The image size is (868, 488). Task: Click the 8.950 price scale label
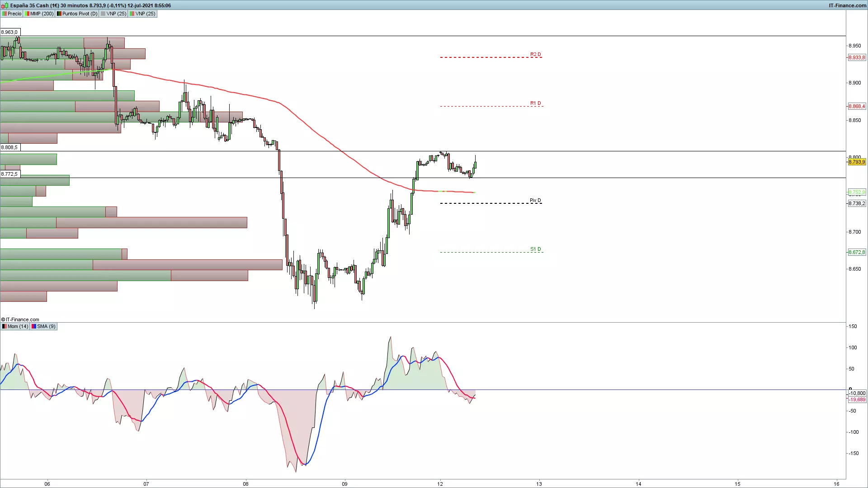[855, 46]
